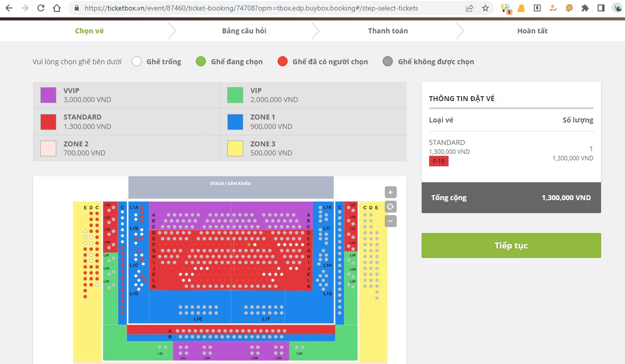Open the Extensions puzzle-piece menu
This screenshot has height=364, width=625.
pos(585,8)
